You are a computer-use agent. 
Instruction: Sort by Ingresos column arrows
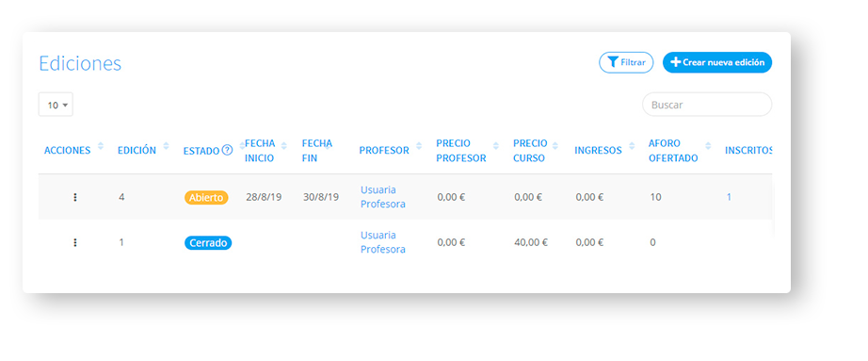(632, 146)
